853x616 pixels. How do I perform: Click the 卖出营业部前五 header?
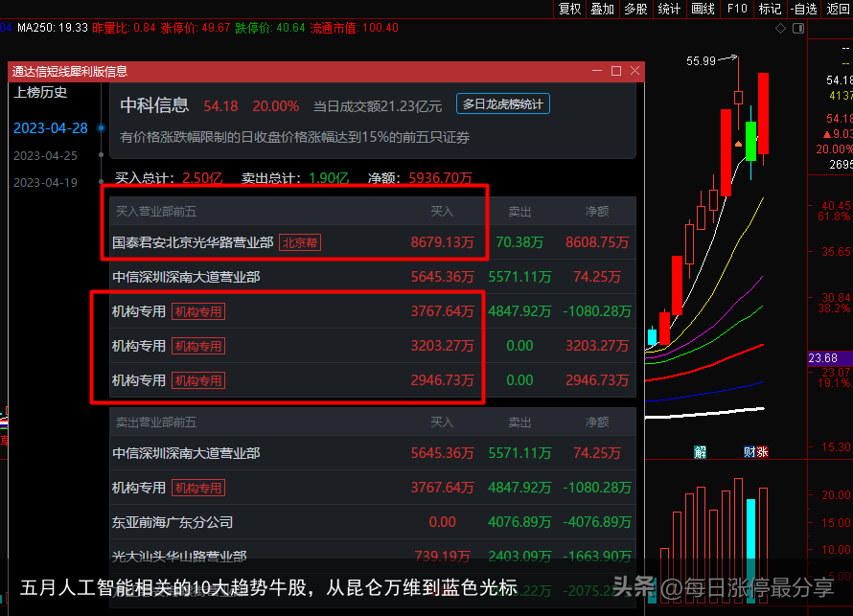click(156, 422)
